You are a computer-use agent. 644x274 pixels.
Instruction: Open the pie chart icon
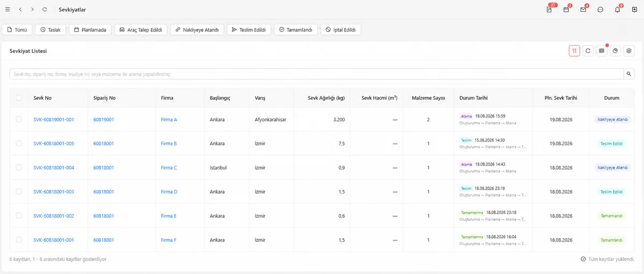(x=616, y=51)
